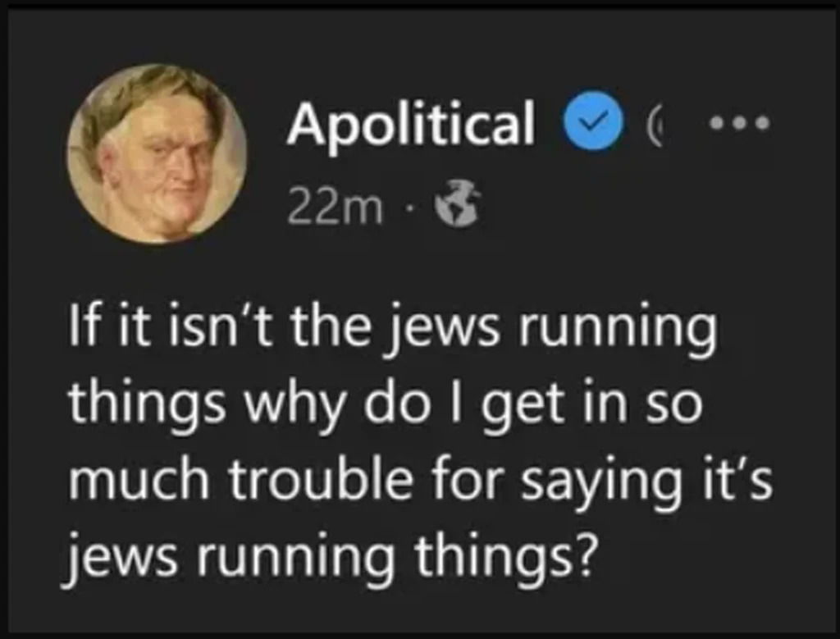The height and width of the screenshot is (639, 840).
Task: Click the painted portrait profile image
Action: [x=157, y=153]
